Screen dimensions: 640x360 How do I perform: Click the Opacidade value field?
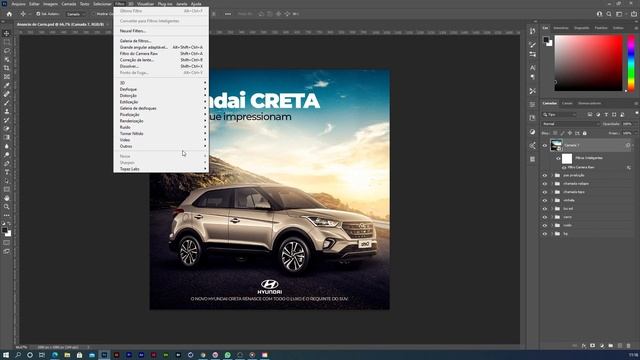(x=627, y=124)
